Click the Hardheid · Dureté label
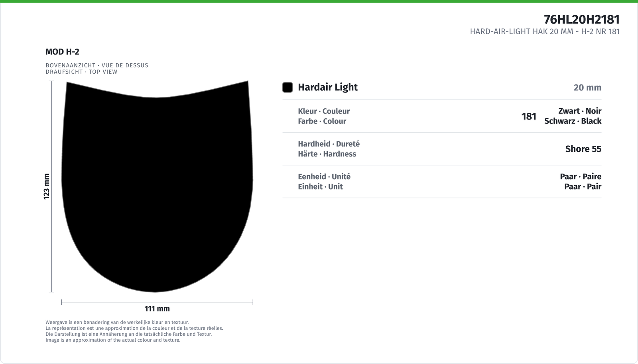Image resolution: width=638 pixels, height=364 pixels. click(x=329, y=144)
